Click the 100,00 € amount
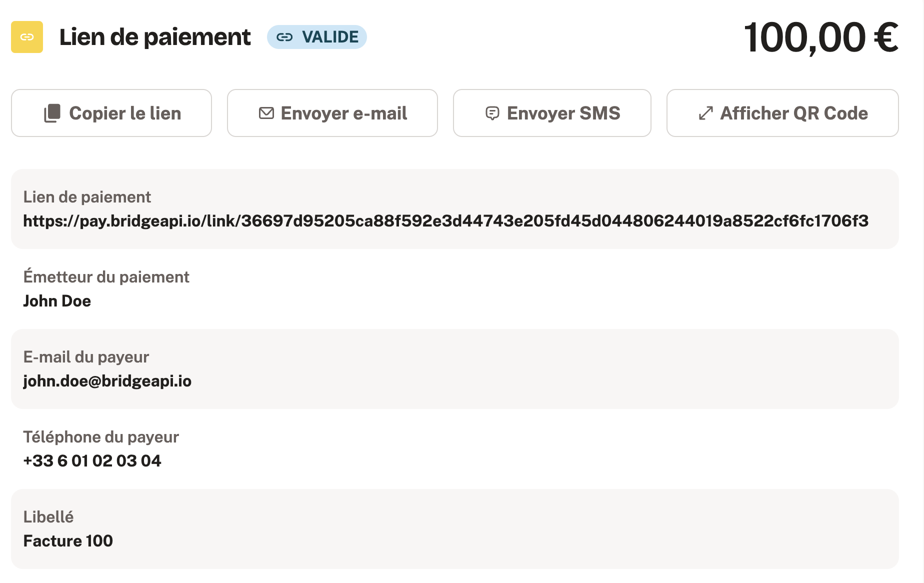This screenshot has height=583, width=924. 821,37
